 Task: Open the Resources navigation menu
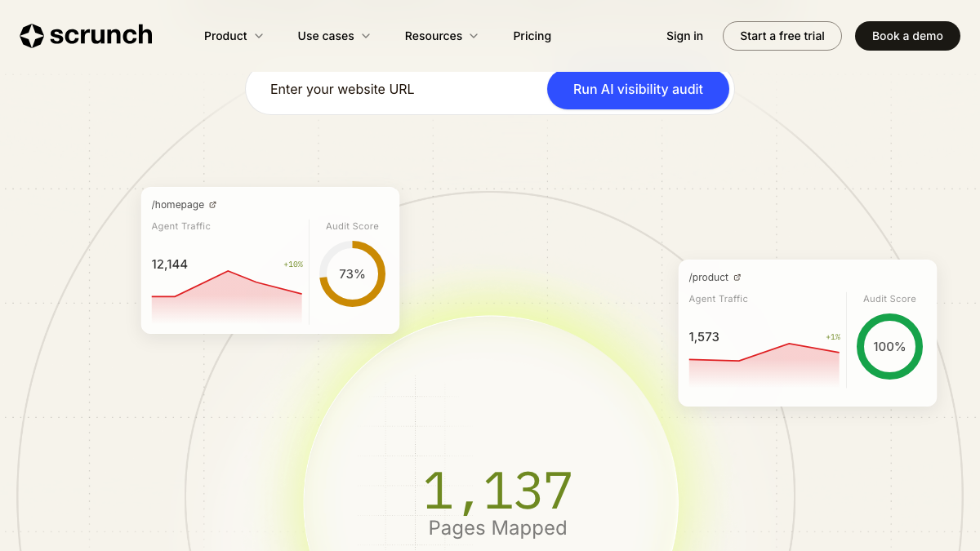[x=442, y=36]
